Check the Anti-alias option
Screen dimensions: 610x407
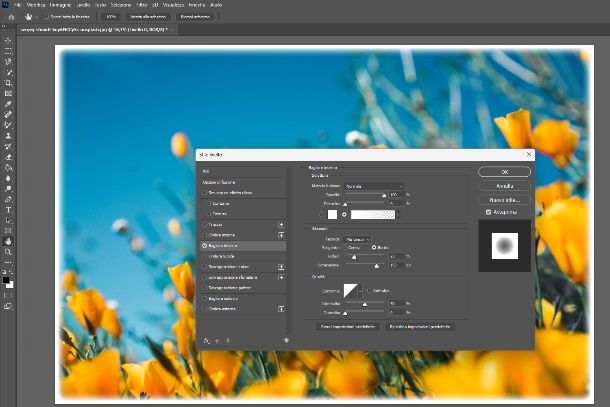click(369, 291)
